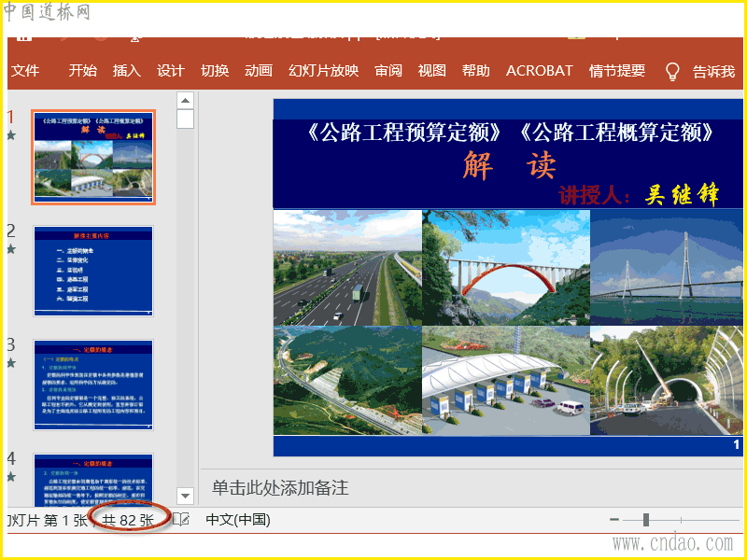The width and height of the screenshot is (747, 560).
Task: Open the 审阅 ribbon tab
Action: tap(388, 71)
